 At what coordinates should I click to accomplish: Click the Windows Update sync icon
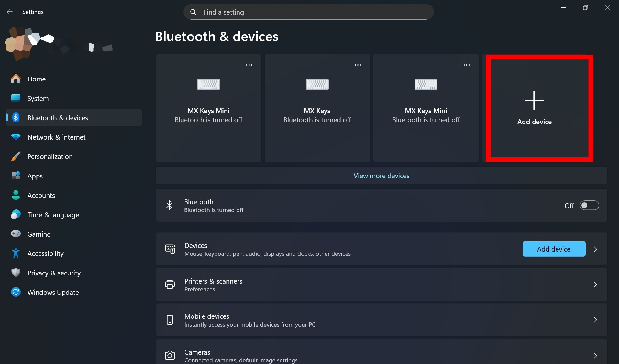coord(16,292)
